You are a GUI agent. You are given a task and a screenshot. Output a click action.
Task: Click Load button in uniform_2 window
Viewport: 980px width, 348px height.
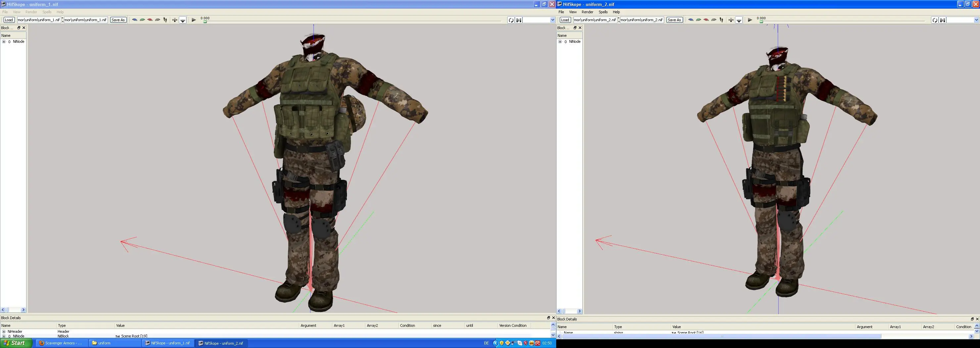[565, 20]
